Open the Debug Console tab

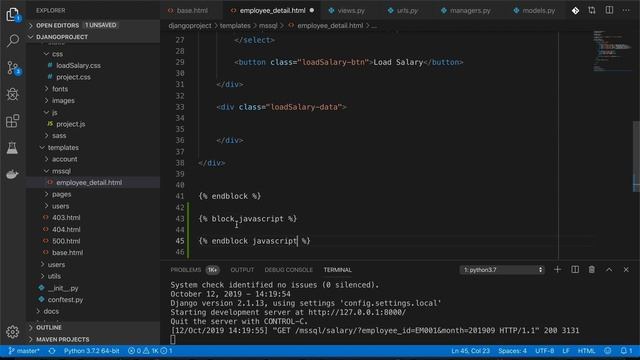pos(288,270)
